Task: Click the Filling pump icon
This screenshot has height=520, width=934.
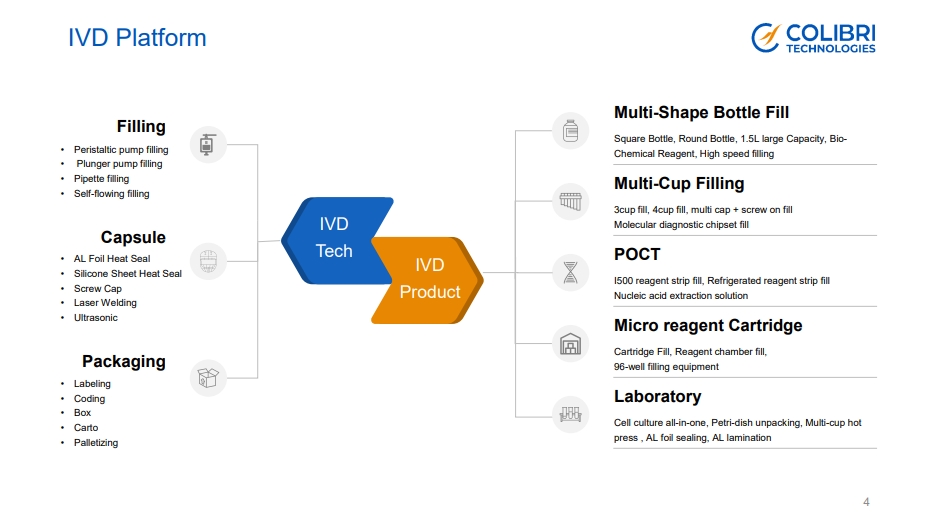Action: 208,145
